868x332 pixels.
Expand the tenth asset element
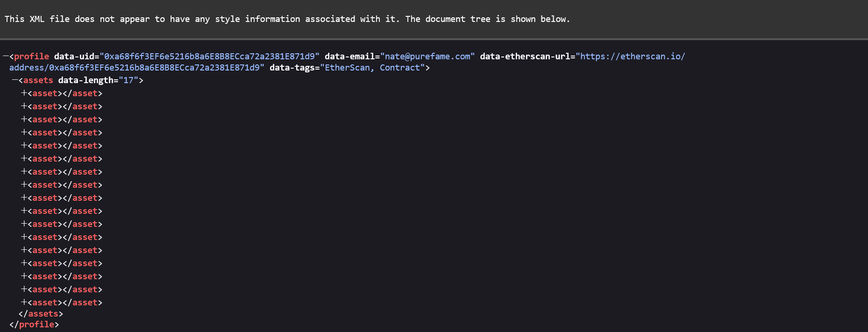(x=24, y=211)
